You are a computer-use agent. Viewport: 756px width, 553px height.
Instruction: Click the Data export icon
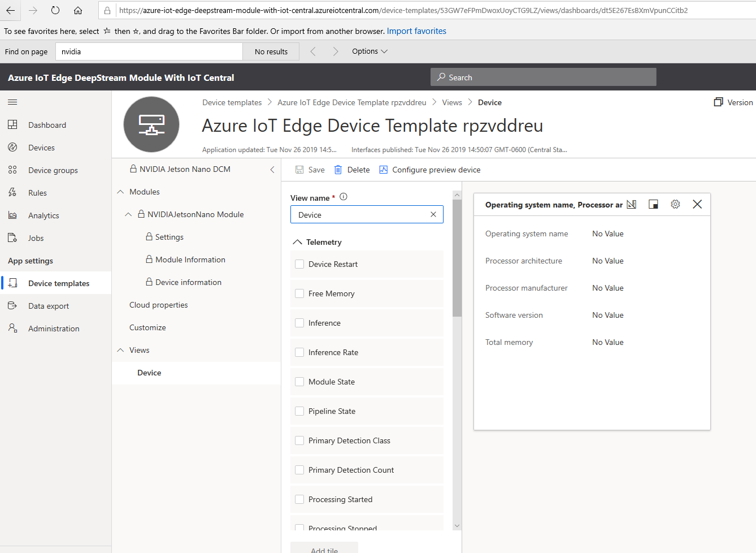click(x=12, y=306)
